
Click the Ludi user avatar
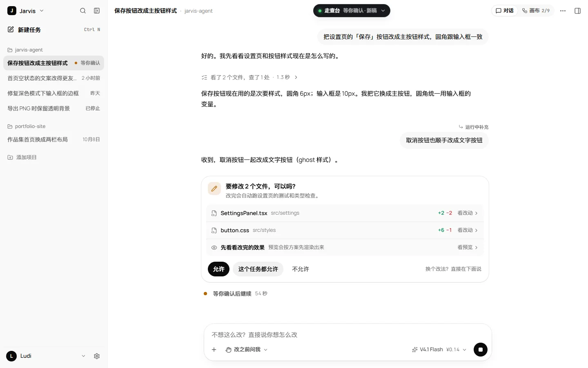click(11, 356)
